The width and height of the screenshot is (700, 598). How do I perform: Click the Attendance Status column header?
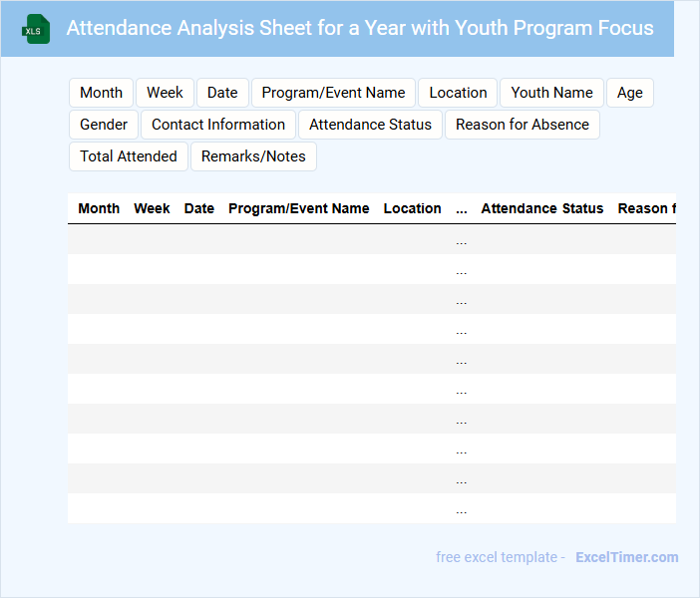tap(541, 208)
